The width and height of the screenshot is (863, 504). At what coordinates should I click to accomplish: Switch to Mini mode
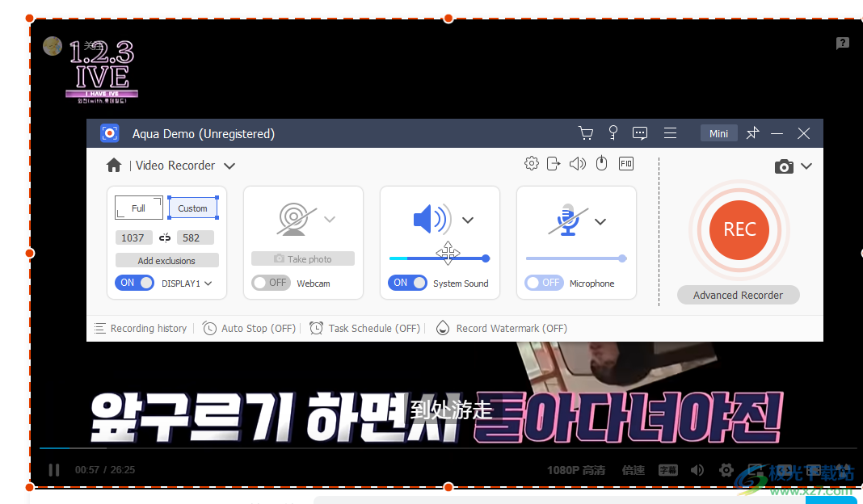point(718,133)
